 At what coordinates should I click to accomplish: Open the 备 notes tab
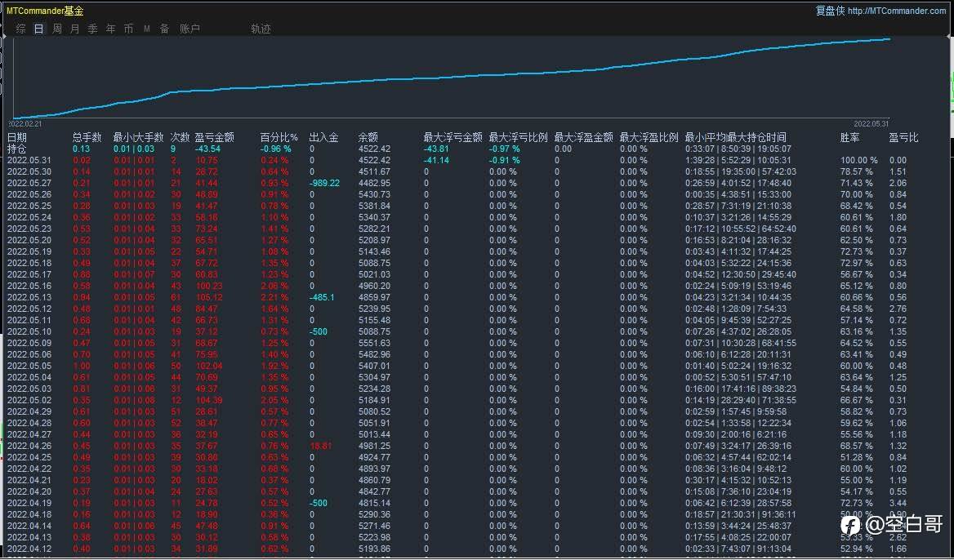point(165,29)
